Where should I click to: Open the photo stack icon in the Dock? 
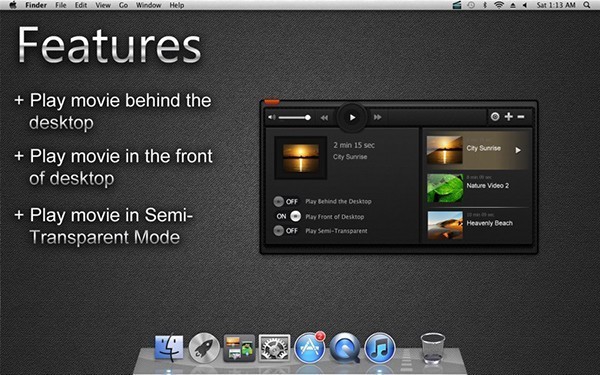(239, 348)
